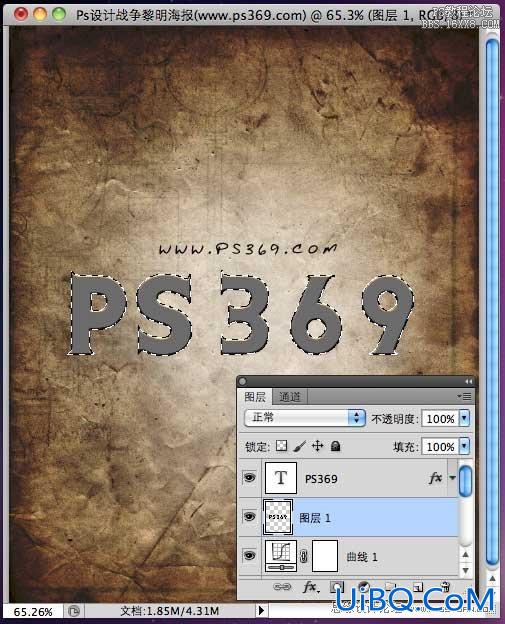Click the new adjustment layer icon
The image size is (505, 624).
(363, 587)
